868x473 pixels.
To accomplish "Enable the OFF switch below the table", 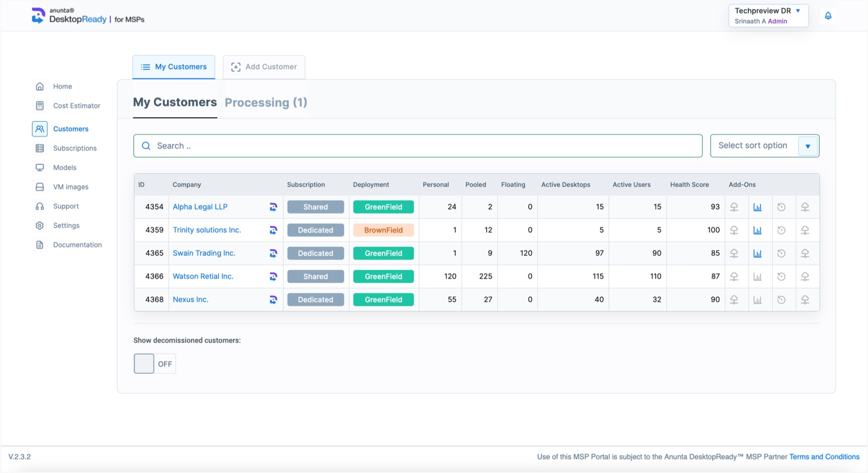I will pyautogui.click(x=144, y=364).
